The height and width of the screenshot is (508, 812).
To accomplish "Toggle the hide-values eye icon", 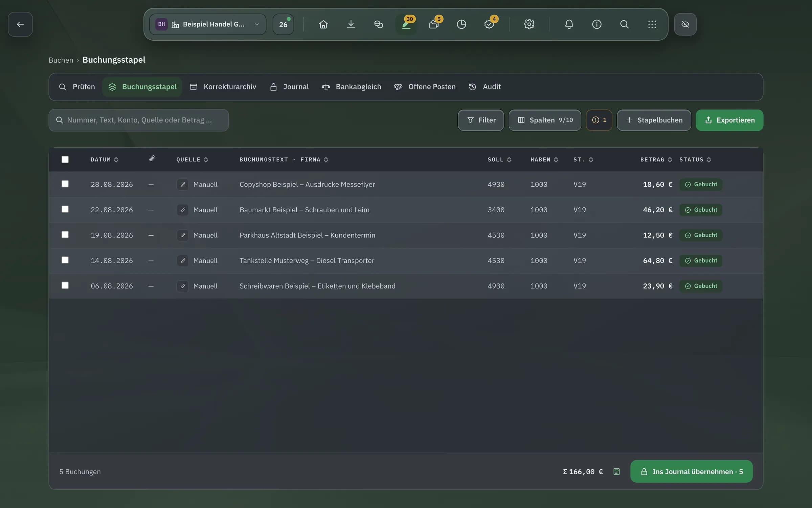I will 685,24.
